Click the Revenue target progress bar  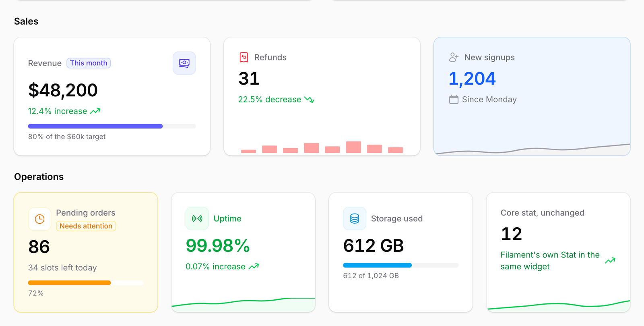click(112, 126)
